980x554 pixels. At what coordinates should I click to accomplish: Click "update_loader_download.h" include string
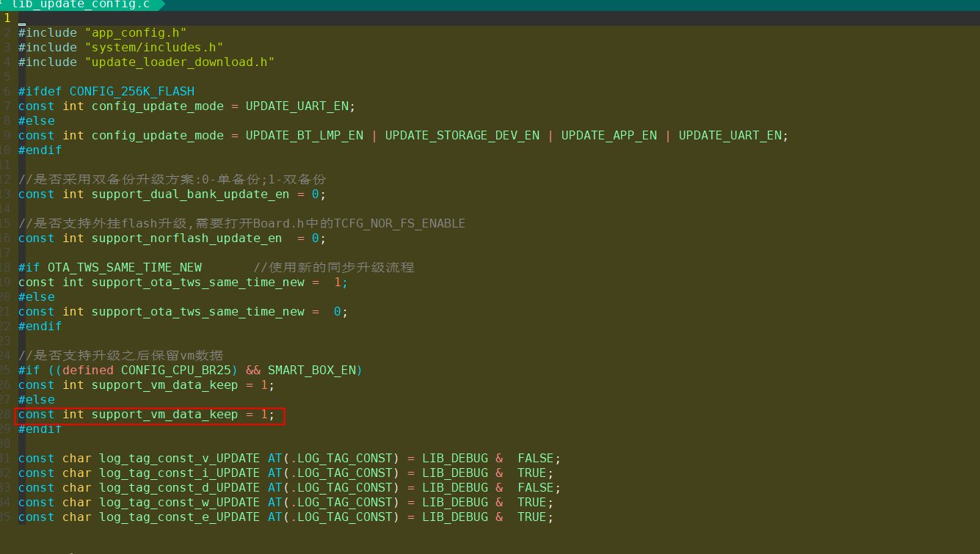[x=179, y=62]
